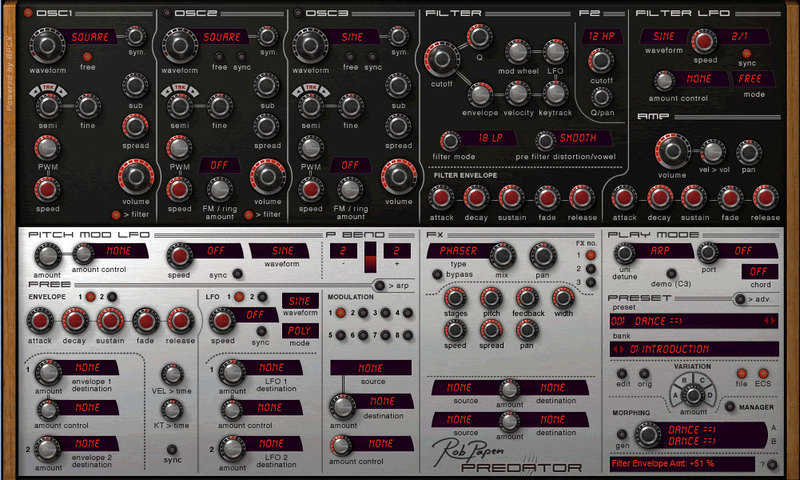
Task: Toggle the OSC1 power LED
Action: coord(28,13)
